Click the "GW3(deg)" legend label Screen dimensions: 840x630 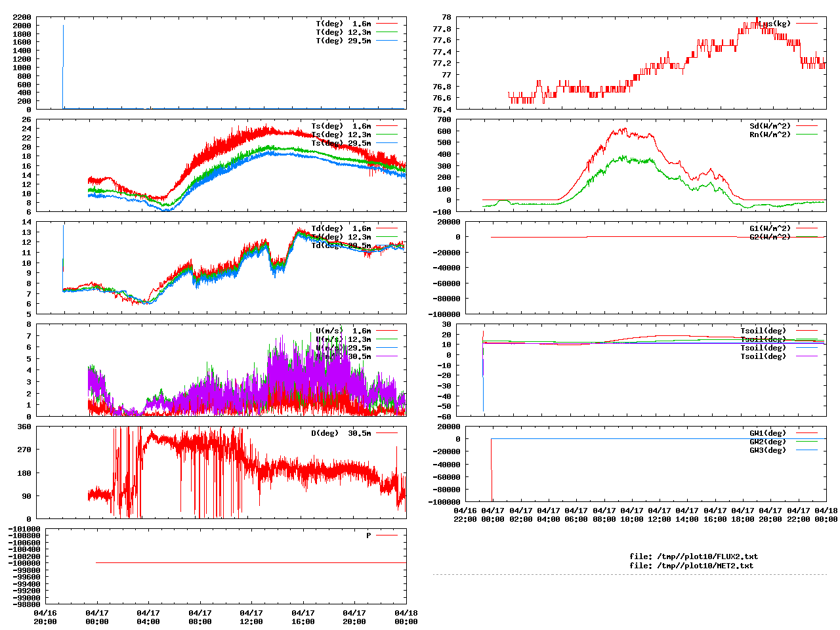pos(768,450)
